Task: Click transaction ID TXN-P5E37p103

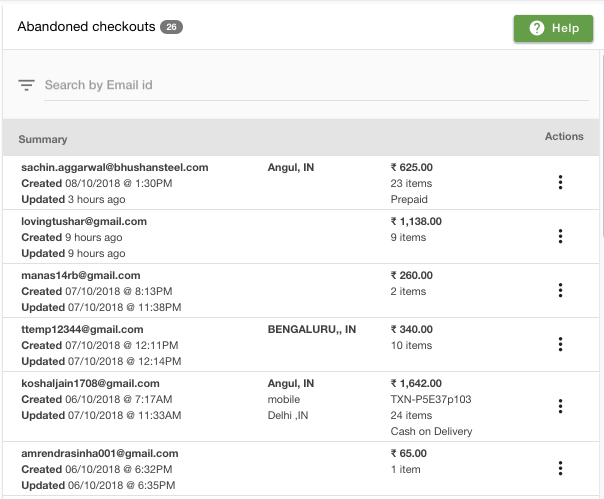Action: click(431, 399)
